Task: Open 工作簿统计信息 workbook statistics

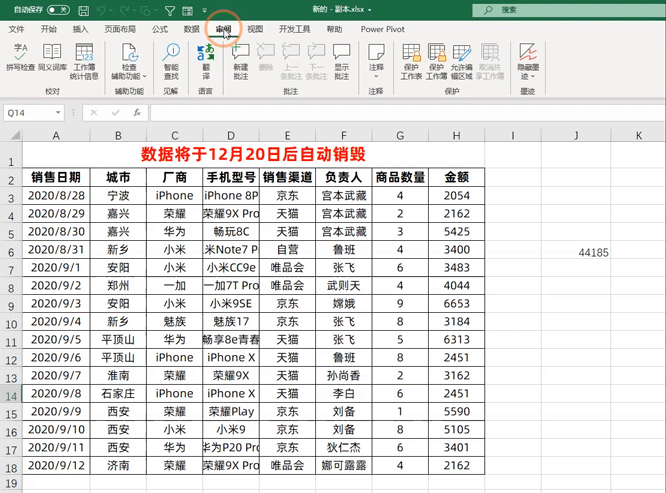Action: (84, 61)
